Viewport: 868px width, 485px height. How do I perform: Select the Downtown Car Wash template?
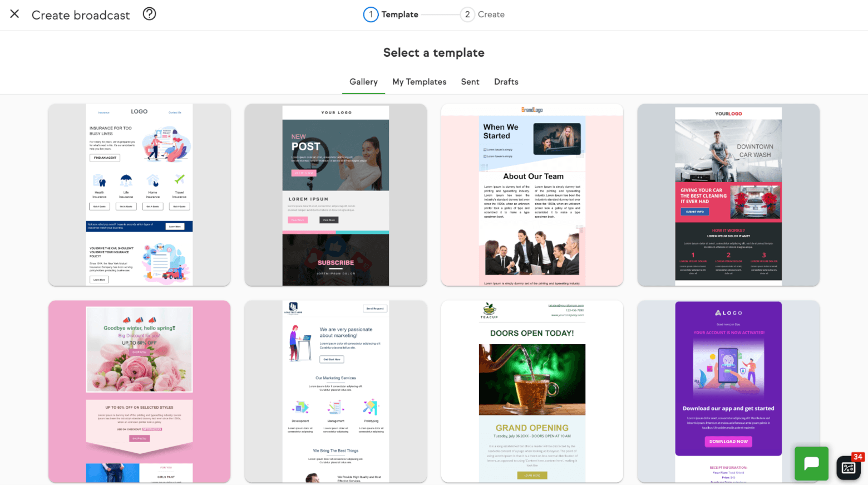pyautogui.click(x=728, y=195)
